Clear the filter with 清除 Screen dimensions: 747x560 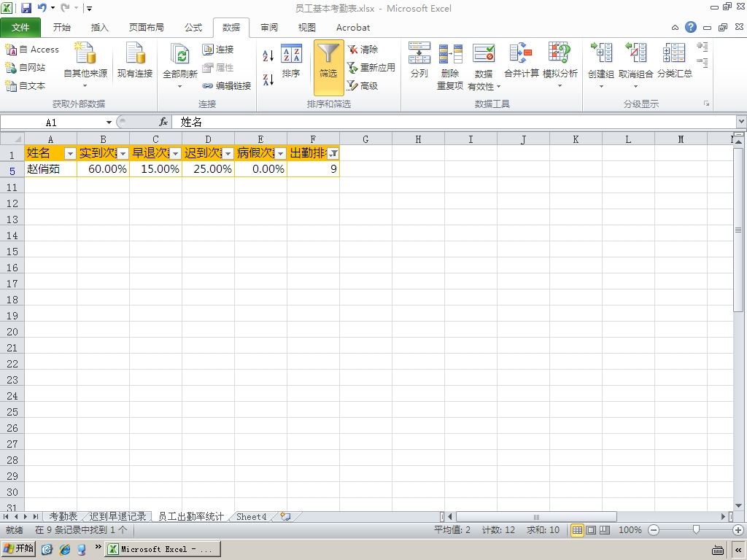tap(363, 50)
